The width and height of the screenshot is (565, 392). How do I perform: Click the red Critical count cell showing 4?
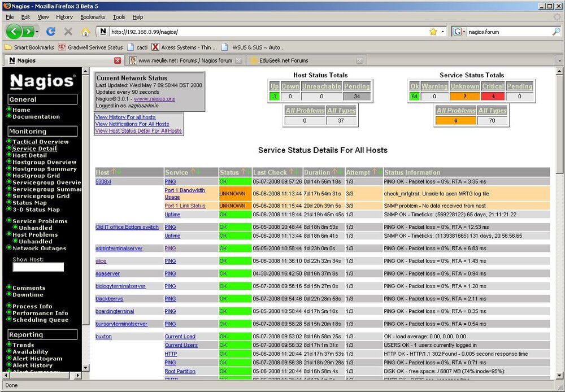tap(493, 96)
